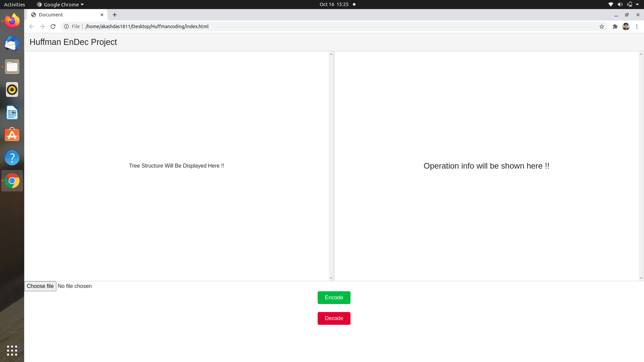
Task: Open the Help icon in dock
Action: coord(12,158)
